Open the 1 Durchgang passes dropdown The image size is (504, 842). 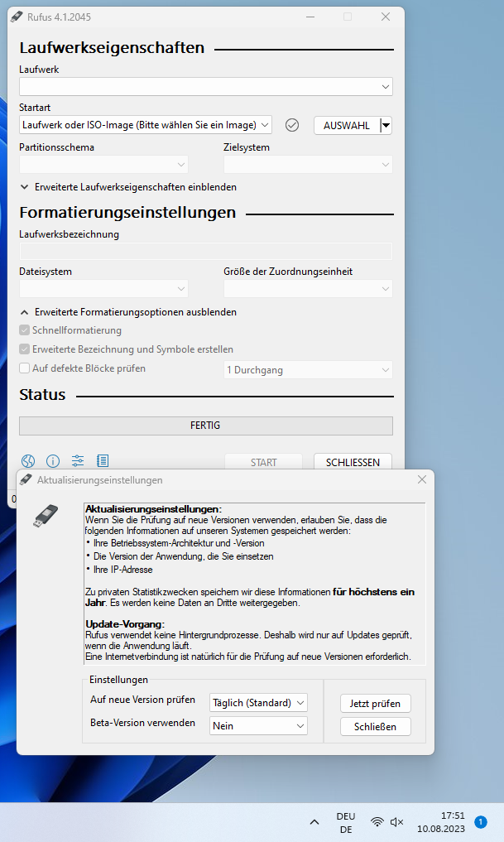pyautogui.click(x=308, y=369)
